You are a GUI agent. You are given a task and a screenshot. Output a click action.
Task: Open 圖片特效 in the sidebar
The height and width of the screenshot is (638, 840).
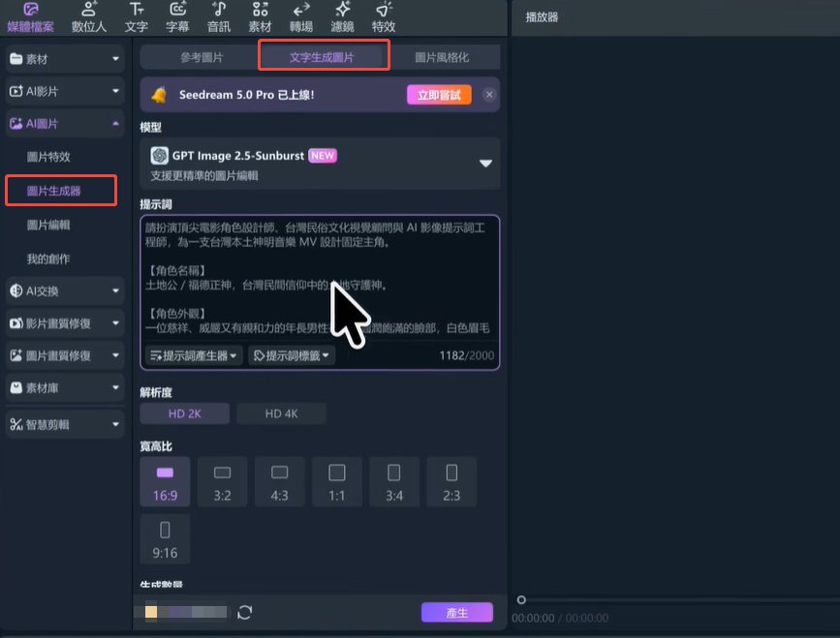coord(48,157)
